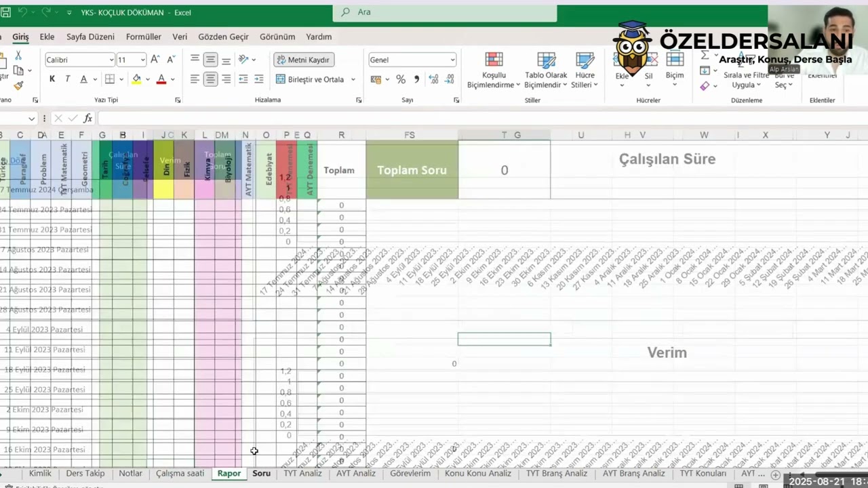This screenshot has width=868, height=488.
Task: Open font color dropdown arrow
Action: pos(172,79)
